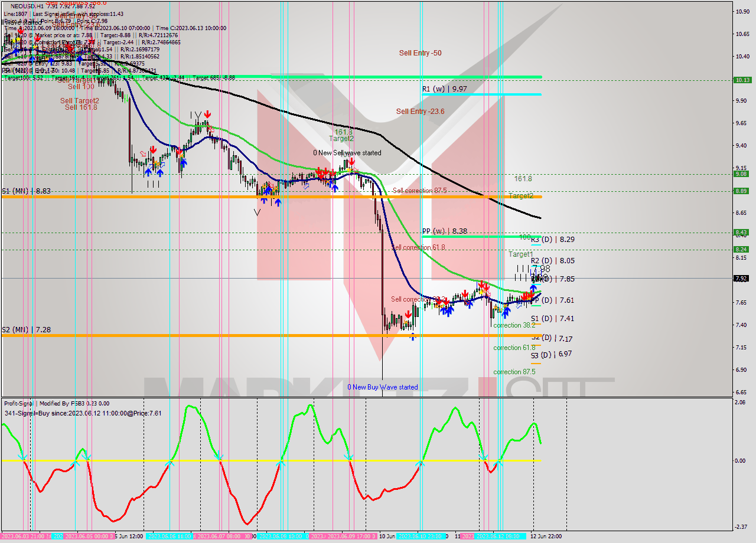Click the 'R3 (D) | 8.29' label
The height and width of the screenshot is (543, 756).
(552, 240)
